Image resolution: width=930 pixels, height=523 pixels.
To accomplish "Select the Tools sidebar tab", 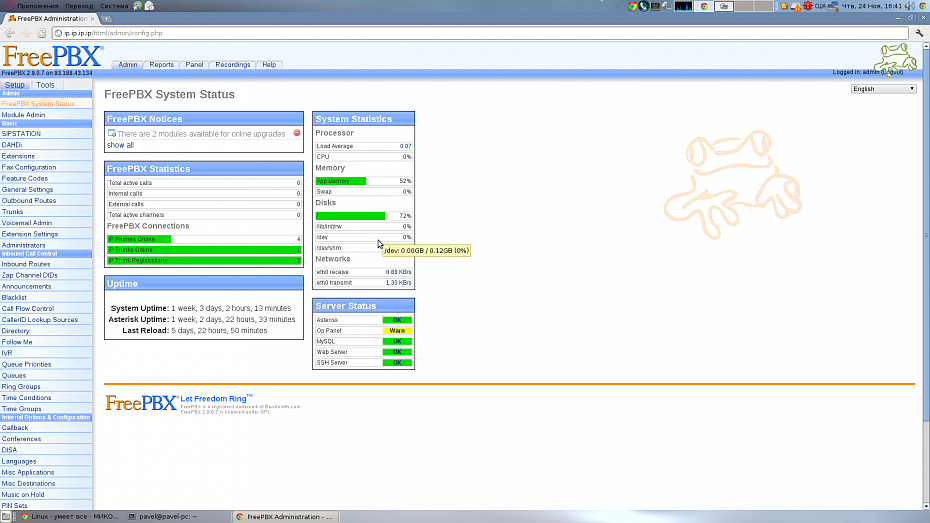I will click(x=45, y=85).
